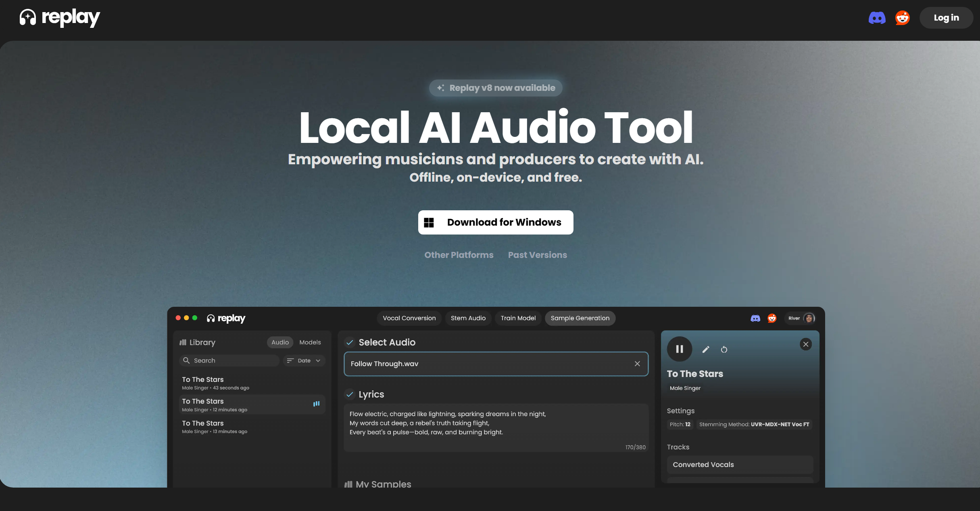Screen dimensions: 980x511
Task: Click the Select Audio checkmark
Action: tap(350, 342)
